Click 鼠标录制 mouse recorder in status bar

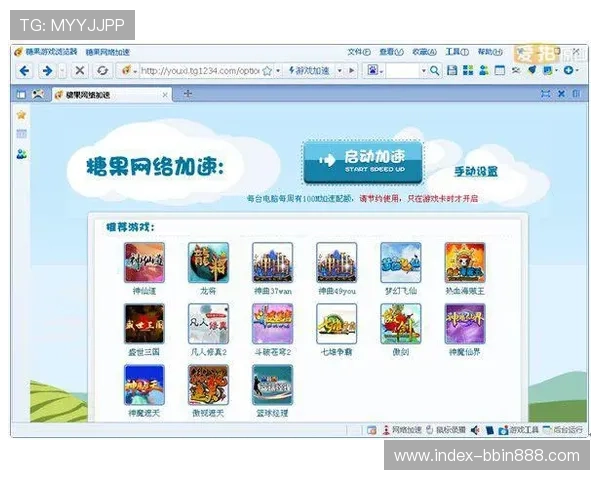tap(446, 430)
